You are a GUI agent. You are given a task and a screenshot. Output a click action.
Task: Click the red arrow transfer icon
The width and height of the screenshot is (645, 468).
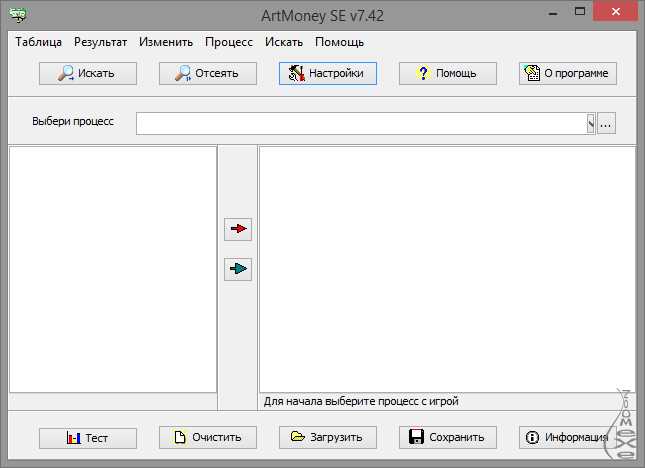238,229
